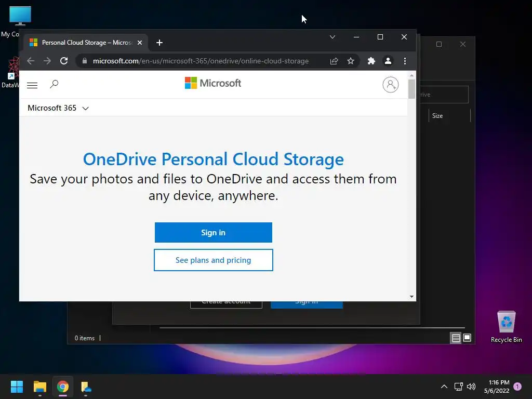Screen dimensions: 532x399
Task: Bookmark this tab with the star
Action: (x=351, y=61)
